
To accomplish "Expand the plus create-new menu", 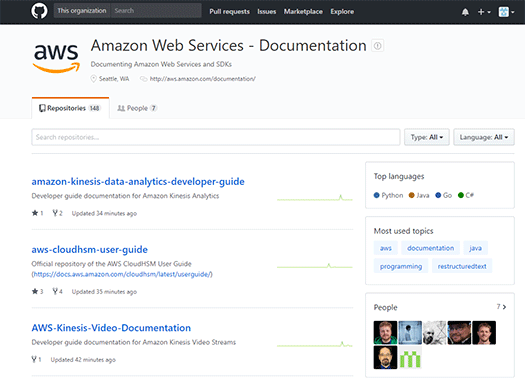I will point(484,12).
